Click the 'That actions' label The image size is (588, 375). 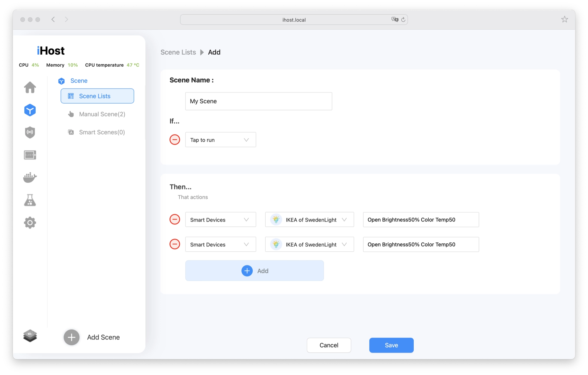coord(193,197)
